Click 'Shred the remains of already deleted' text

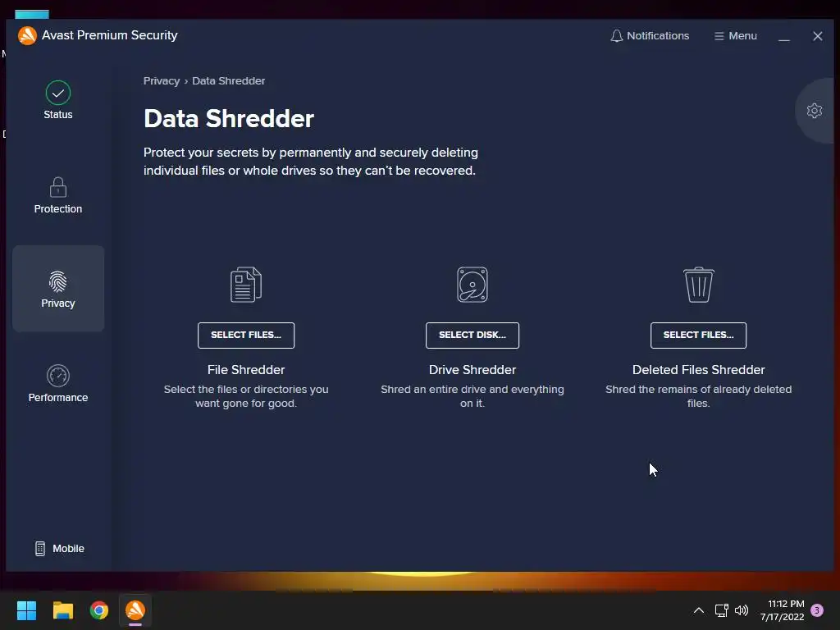[x=699, y=396]
